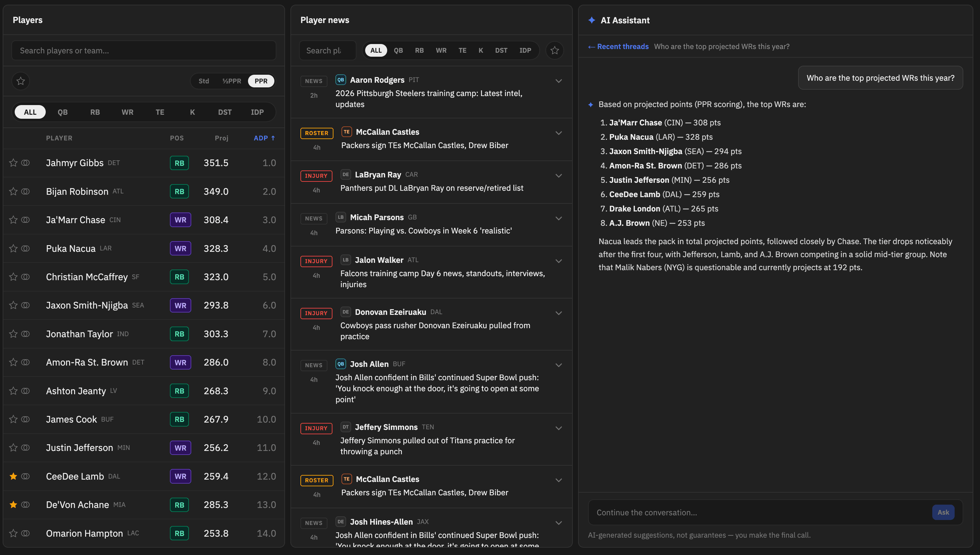
Task: Open comparison for De'Von Achane
Action: (26, 505)
